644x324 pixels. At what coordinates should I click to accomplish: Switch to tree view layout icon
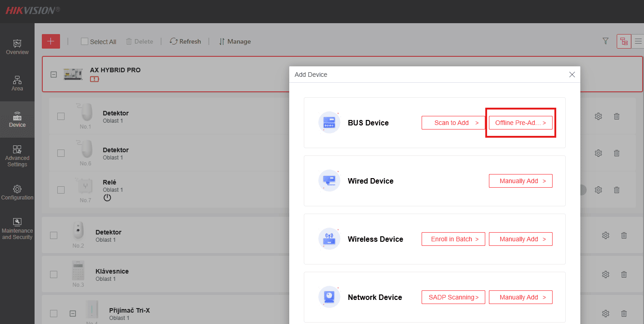click(624, 41)
